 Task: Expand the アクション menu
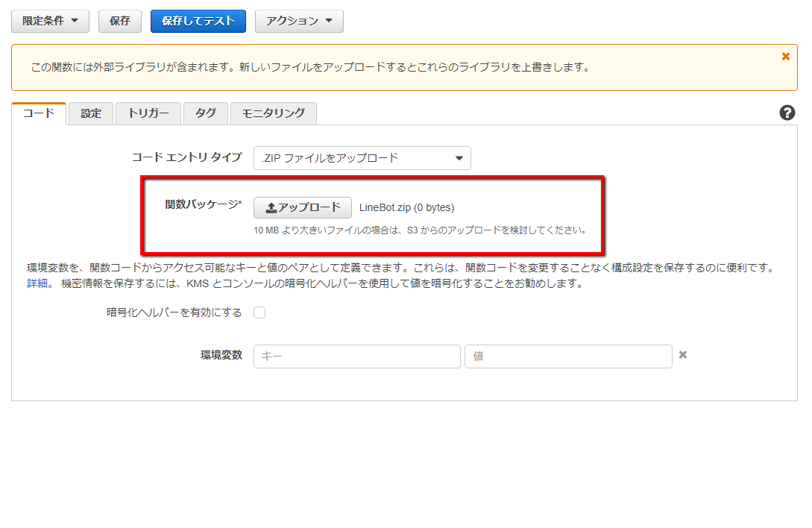[299, 21]
